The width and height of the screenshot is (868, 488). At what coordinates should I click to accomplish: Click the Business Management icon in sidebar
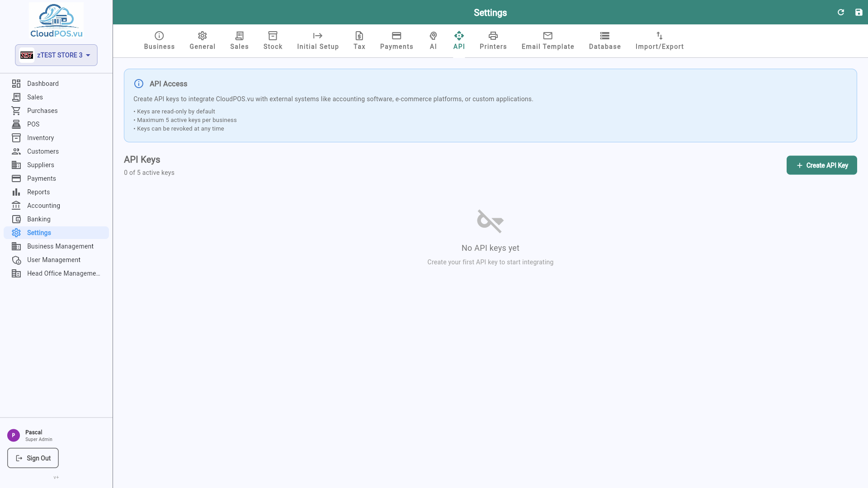pyautogui.click(x=16, y=246)
